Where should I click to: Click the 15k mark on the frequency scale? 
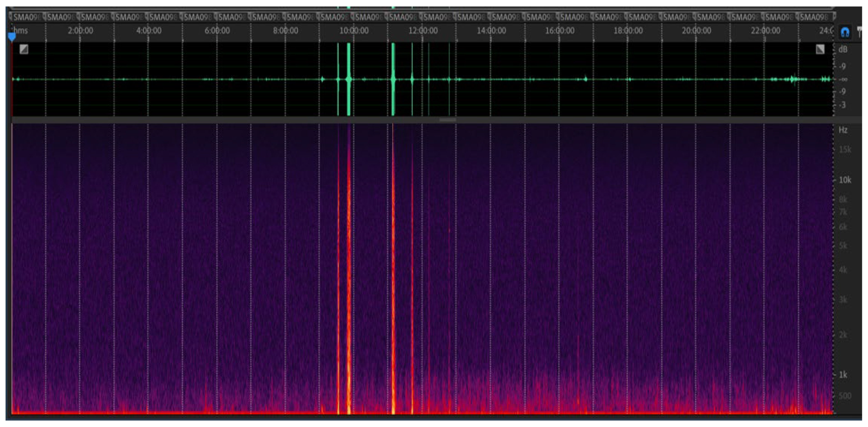(x=844, y=149)
